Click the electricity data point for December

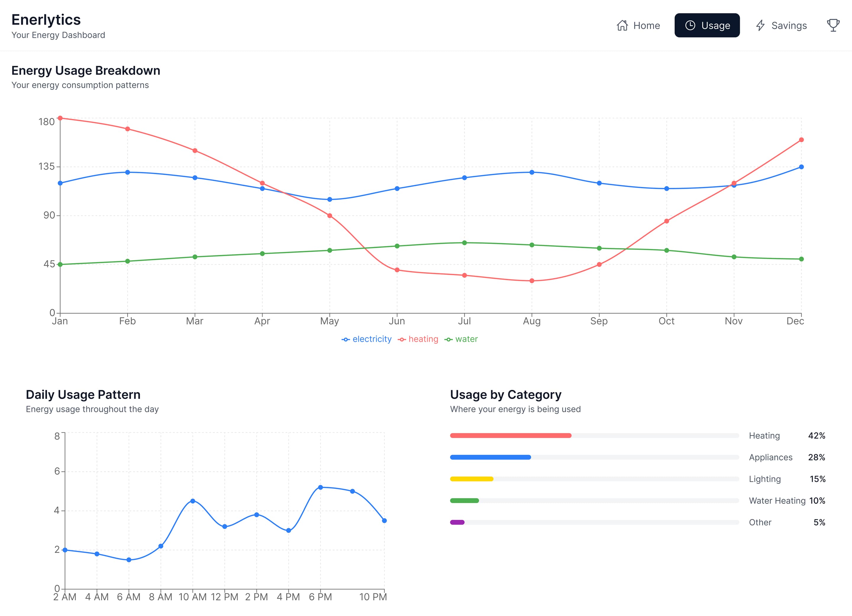pos(801,167)
